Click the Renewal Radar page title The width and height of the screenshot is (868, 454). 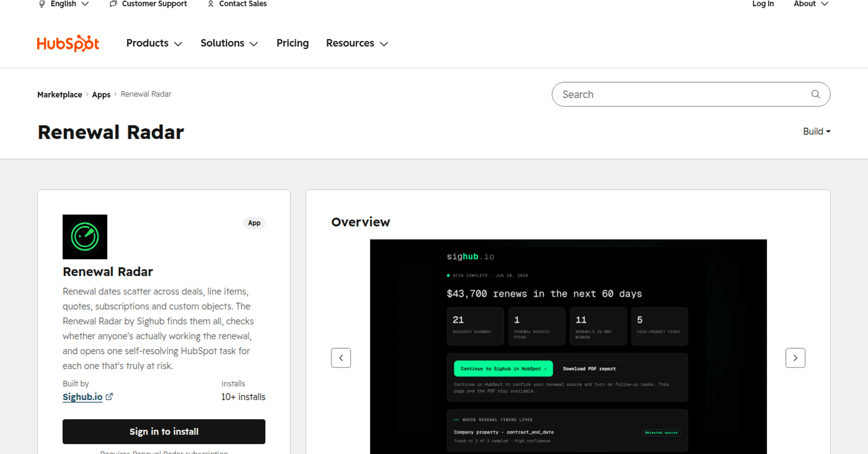(x=111, y=132)
